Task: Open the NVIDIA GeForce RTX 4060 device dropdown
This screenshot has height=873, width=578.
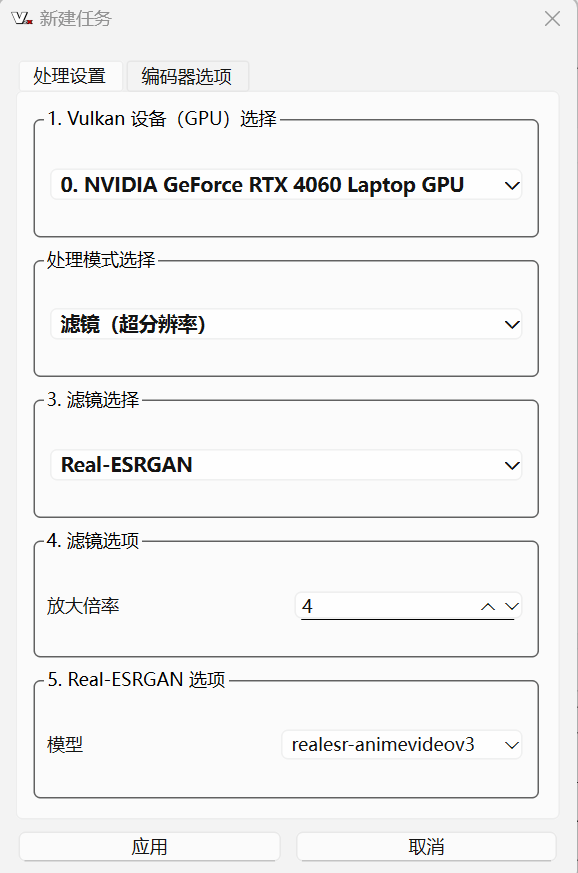Action: (286, 185)
